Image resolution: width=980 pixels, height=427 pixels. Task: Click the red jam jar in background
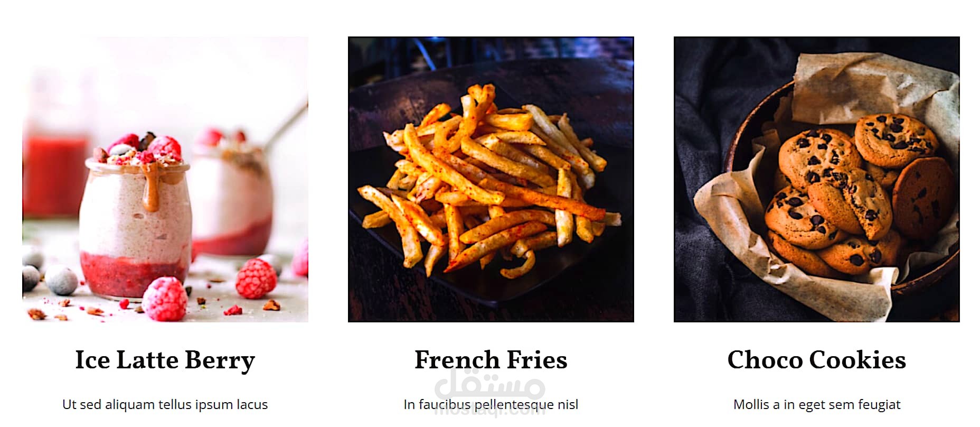[x=55, y=174]
